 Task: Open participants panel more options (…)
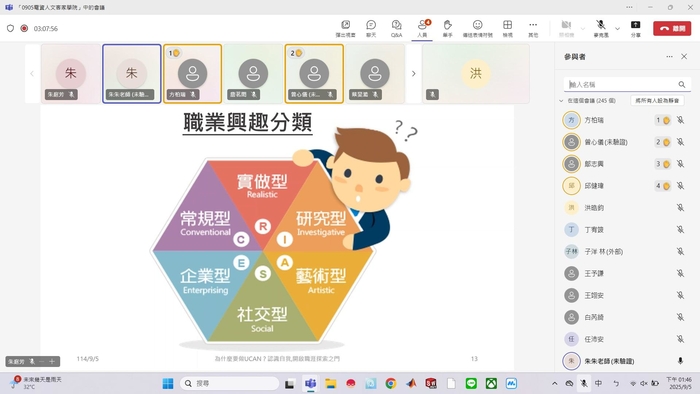pos(669,57)
